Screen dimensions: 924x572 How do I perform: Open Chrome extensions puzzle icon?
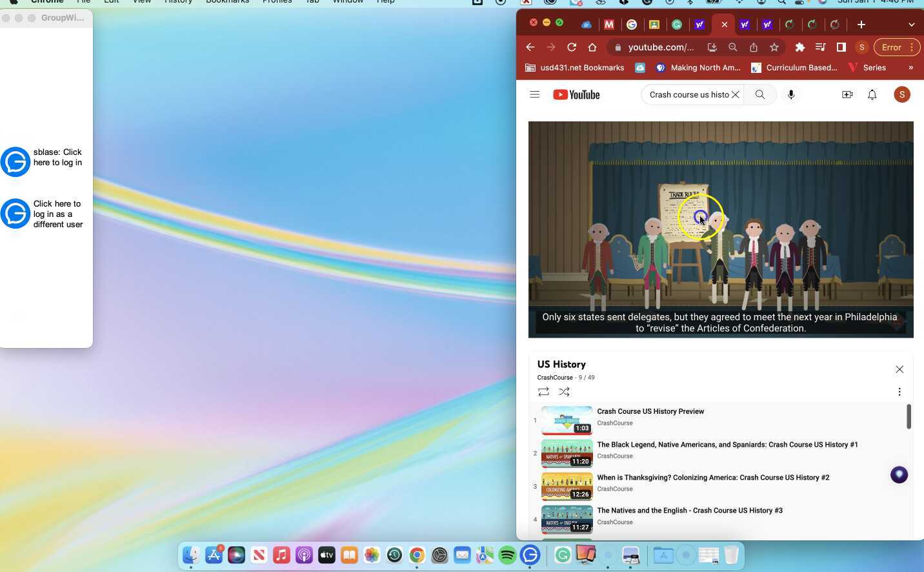[x=800, y=47]
